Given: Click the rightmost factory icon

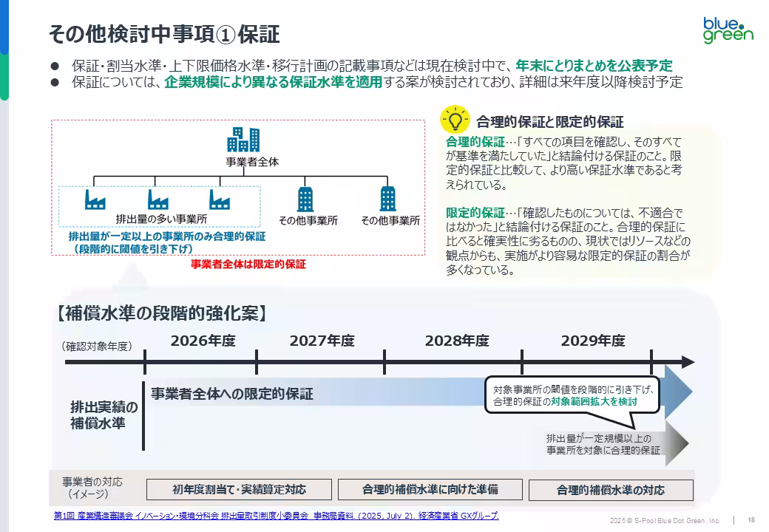Looking at the screenshot, I should [219, 199].
